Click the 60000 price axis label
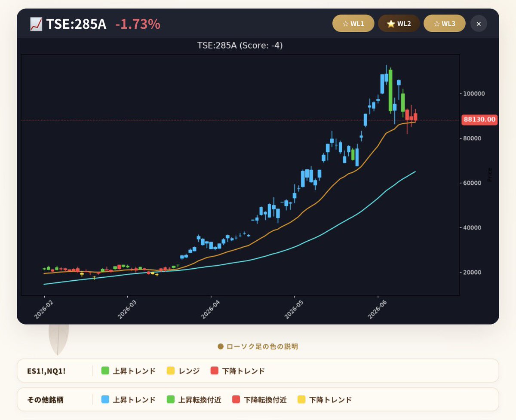 (x=472, y=183)
